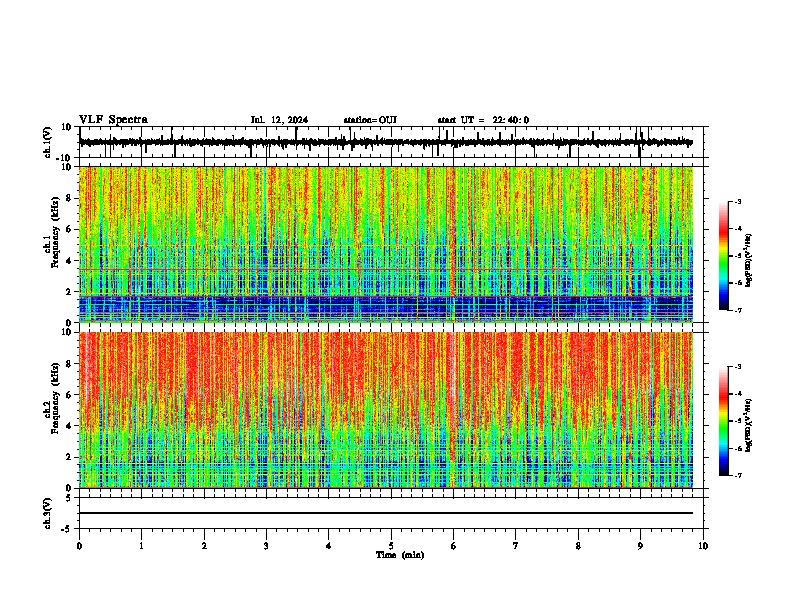This screenshot has width=792, height=612.
Task: Click the ch.2 spectrogram color scale bar
Action: tap(723, 421)
